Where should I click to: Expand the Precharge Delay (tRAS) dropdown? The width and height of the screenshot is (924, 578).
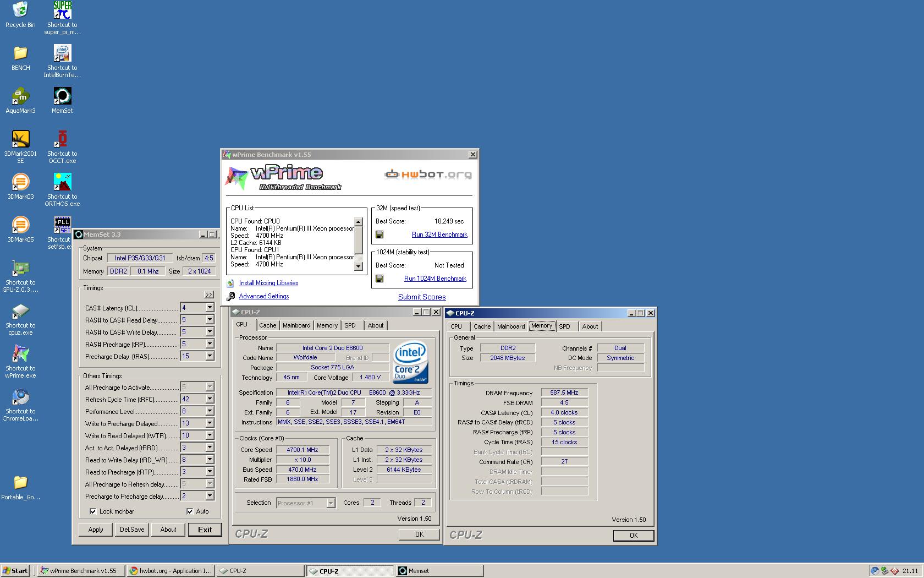coord(210,356)
